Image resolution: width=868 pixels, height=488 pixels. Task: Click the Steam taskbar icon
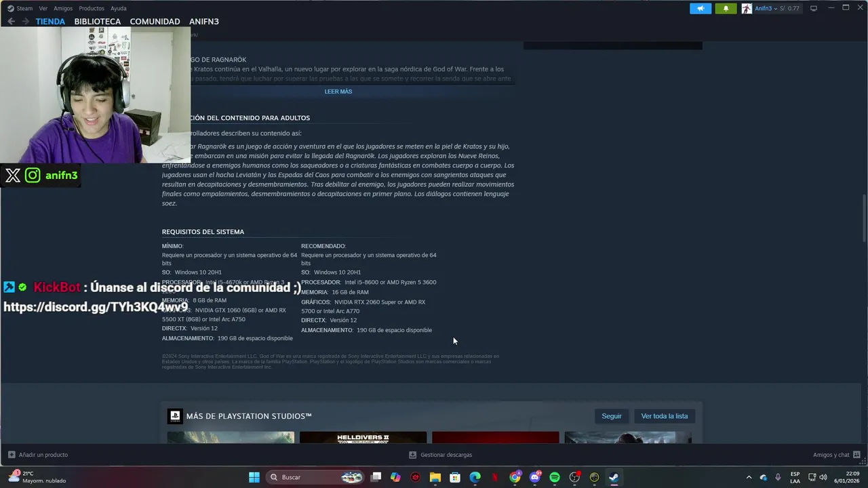(614, 477)
